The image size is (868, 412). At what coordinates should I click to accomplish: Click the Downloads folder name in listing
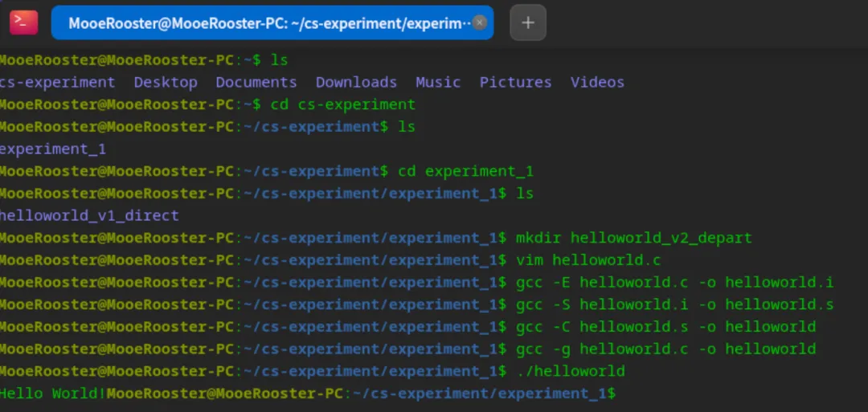(x=356, y=82)
